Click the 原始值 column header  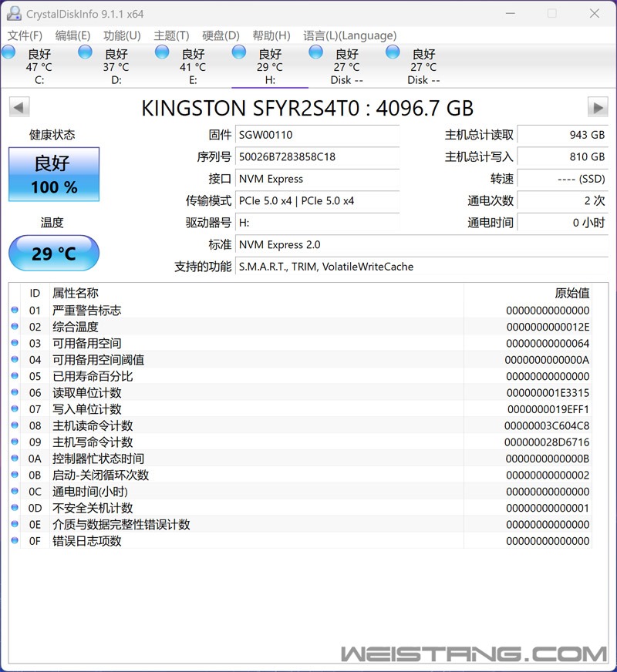click(572, 293)
